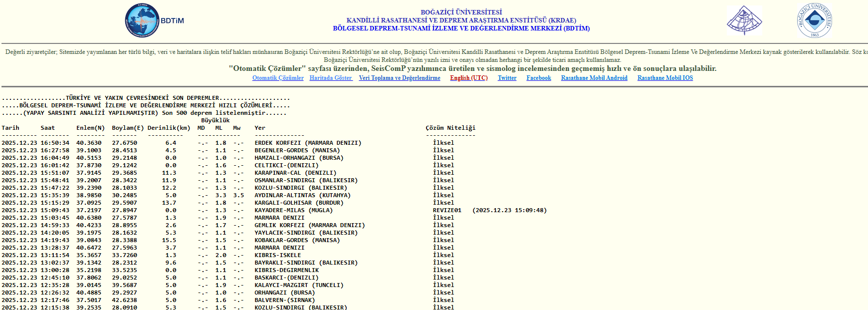Click the Çözüm Niteliği column header
868x310 pixels.
[450, 128]
